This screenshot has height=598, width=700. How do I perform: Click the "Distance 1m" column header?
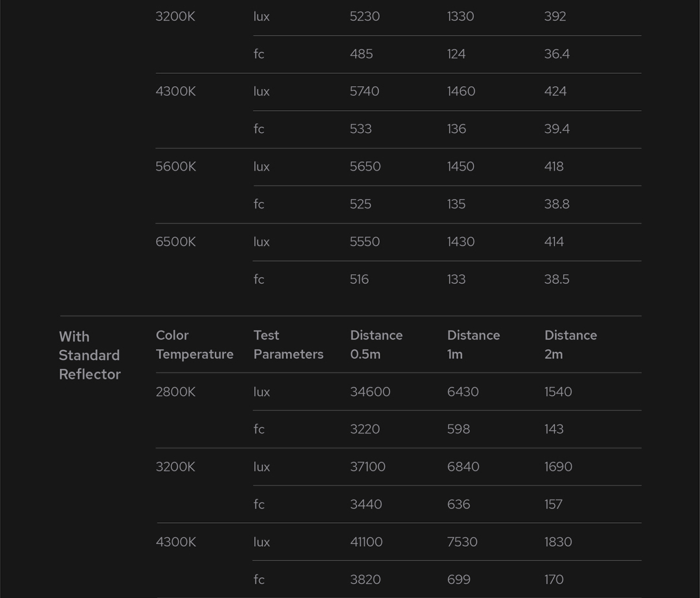click(473, 345)
